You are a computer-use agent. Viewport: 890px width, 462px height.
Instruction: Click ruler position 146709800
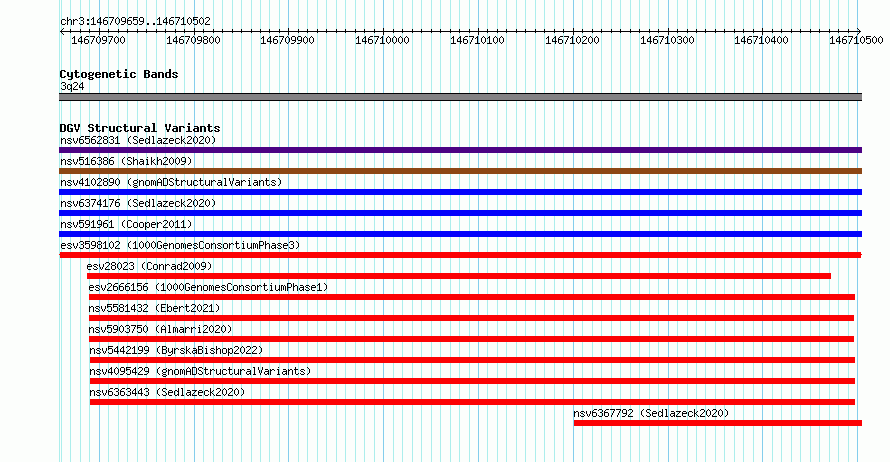193,40
